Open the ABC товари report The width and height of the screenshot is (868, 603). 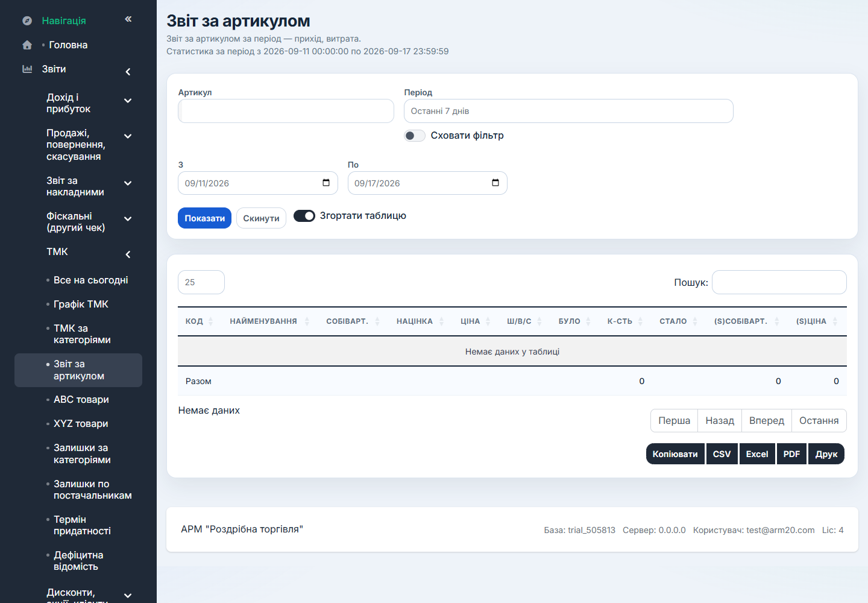[x=81, y=400]
